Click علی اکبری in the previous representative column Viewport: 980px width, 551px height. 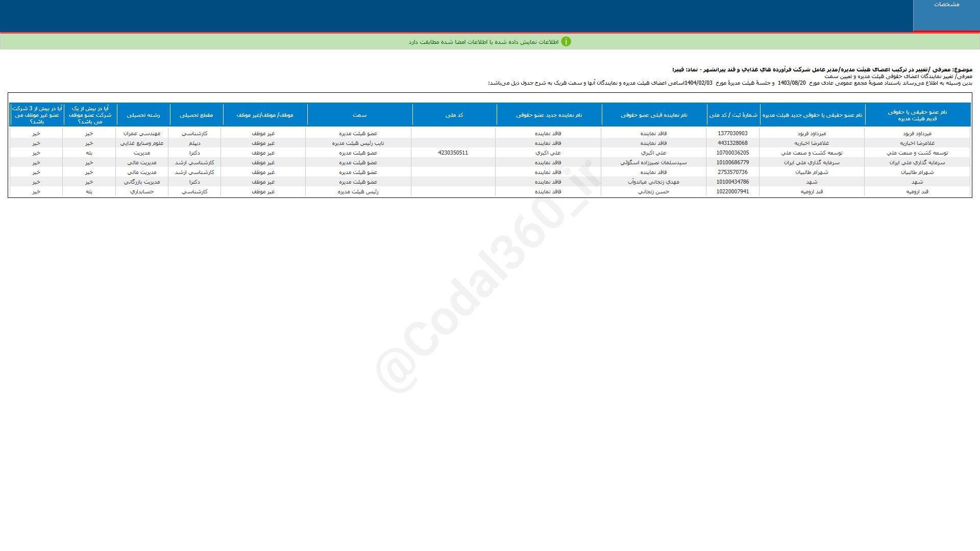653,153
